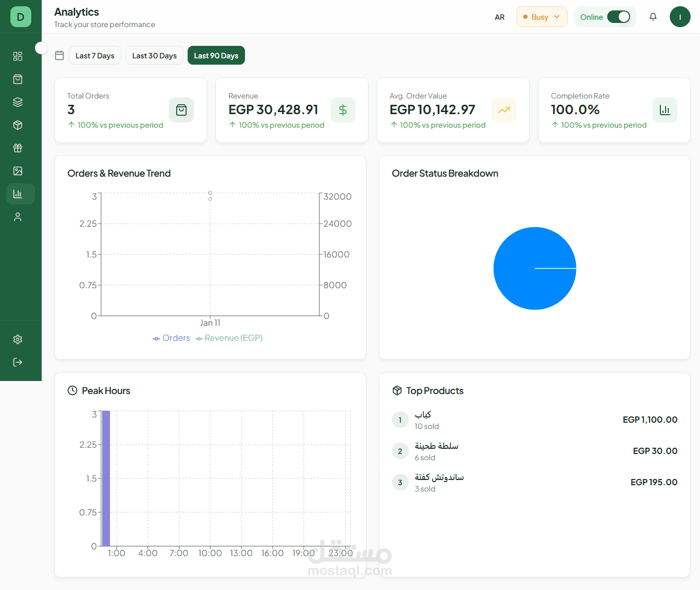700x590 pixels.
Task: Click the EGP 1,100.00 product total
Action: [x=650, y=420]
